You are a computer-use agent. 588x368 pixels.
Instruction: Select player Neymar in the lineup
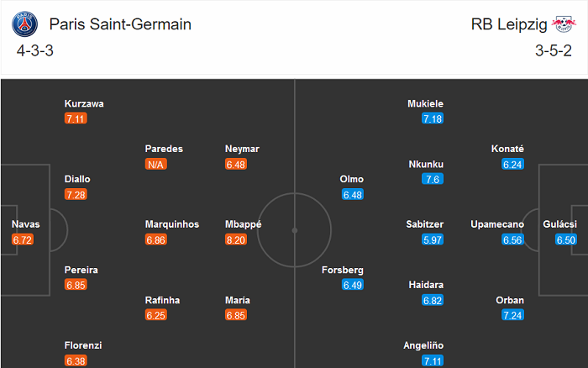coord(242,149)
